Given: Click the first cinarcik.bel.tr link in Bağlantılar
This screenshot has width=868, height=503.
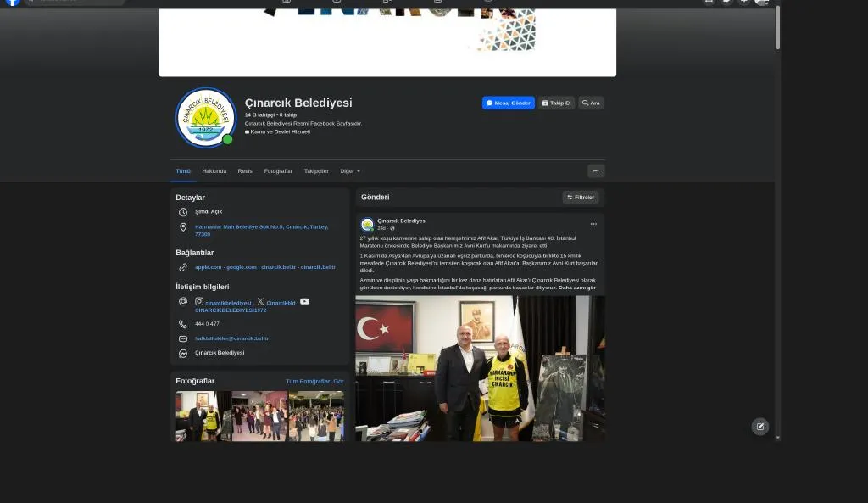Looking at the screenshot, I should coord(278,267).
